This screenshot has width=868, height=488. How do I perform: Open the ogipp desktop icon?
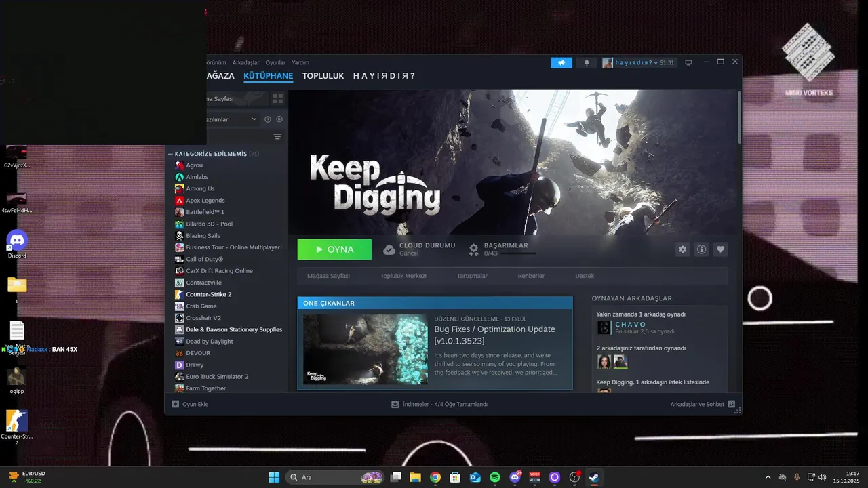click(x=17, y=380)
